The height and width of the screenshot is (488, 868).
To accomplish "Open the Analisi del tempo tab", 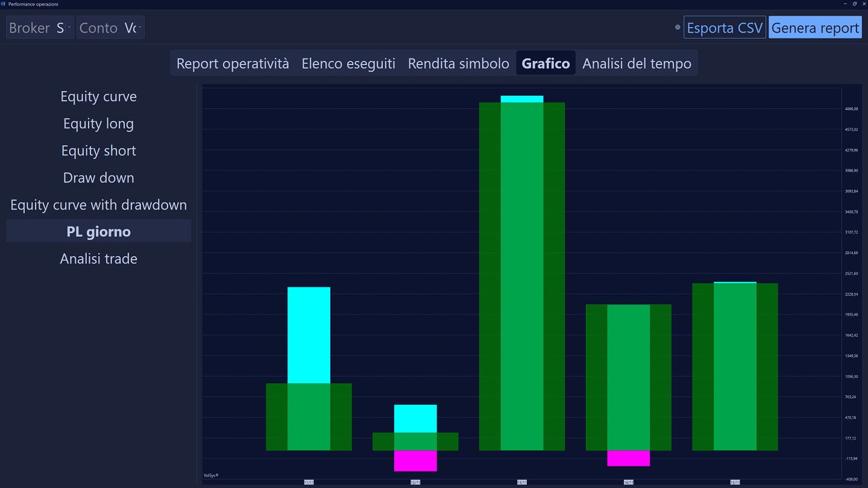I will [x=637, y=63].
